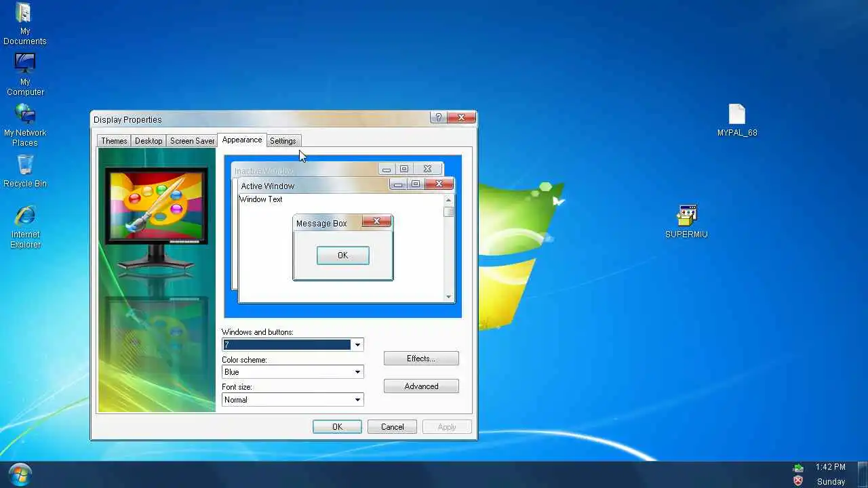Select the SUPERMIU program icon

(686, 222)
